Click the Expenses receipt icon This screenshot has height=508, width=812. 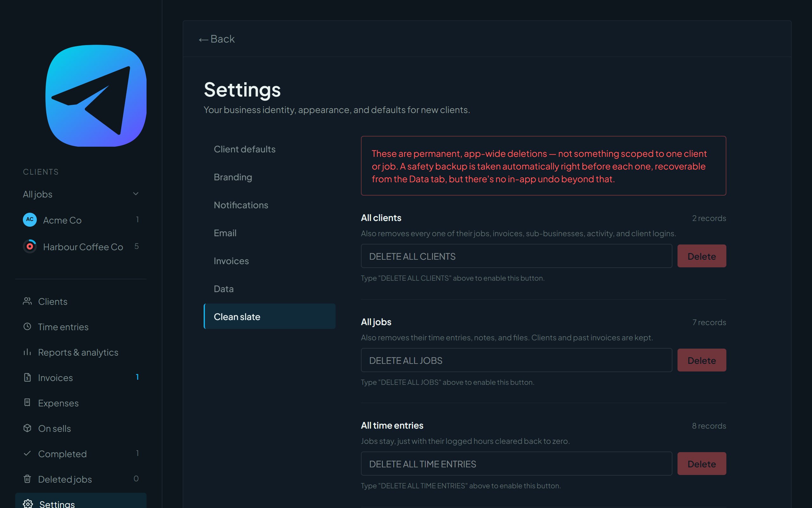[x=27, y=403]
